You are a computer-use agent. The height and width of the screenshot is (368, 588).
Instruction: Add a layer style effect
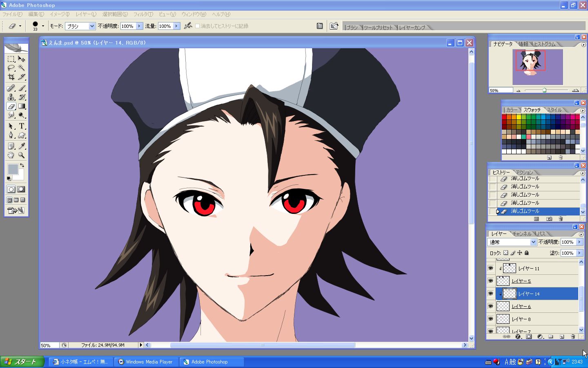(x=518, y=337)
